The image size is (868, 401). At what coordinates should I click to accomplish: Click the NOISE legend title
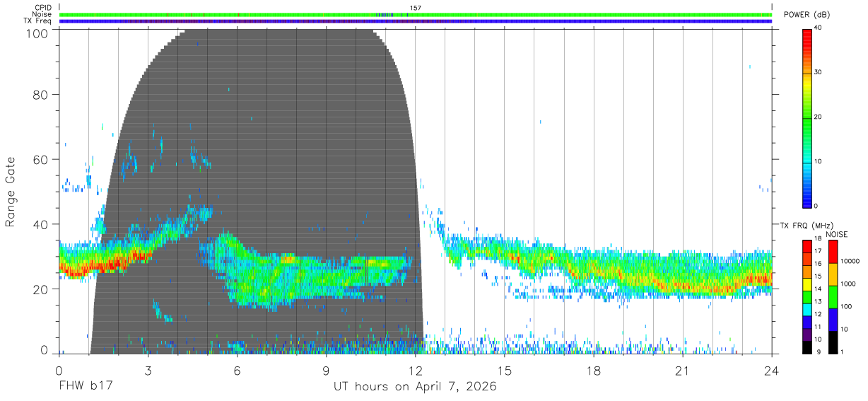coord(837,234)
